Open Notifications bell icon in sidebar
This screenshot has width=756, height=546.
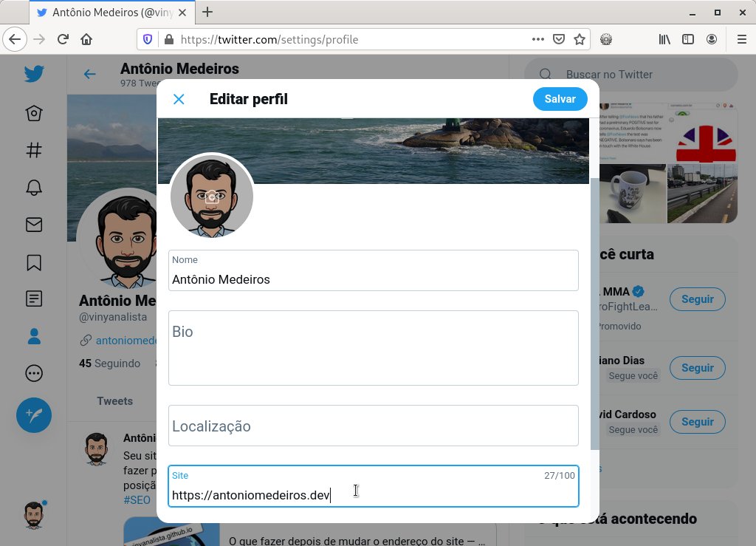(34, 188)
